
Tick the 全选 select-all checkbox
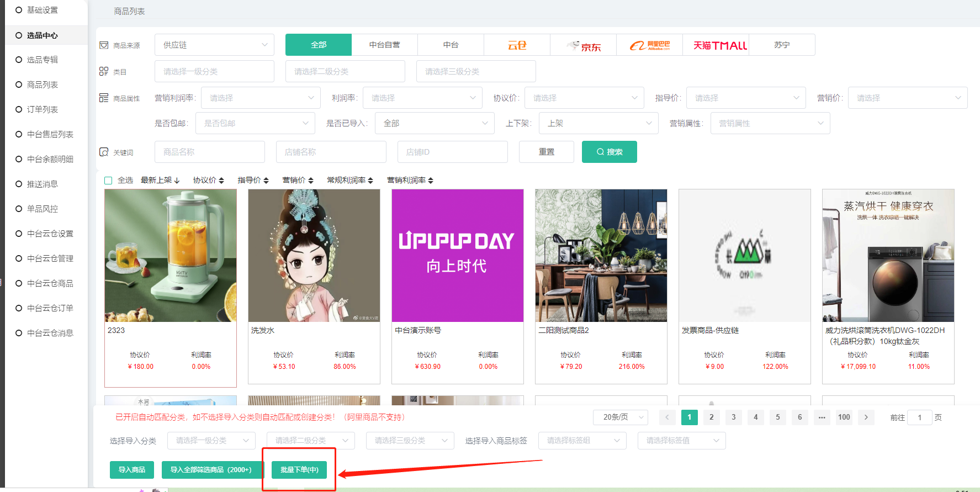coord(108,181)
